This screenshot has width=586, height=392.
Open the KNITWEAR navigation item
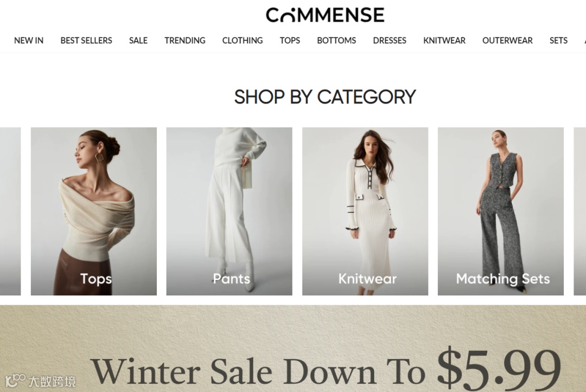click(444, 40)
